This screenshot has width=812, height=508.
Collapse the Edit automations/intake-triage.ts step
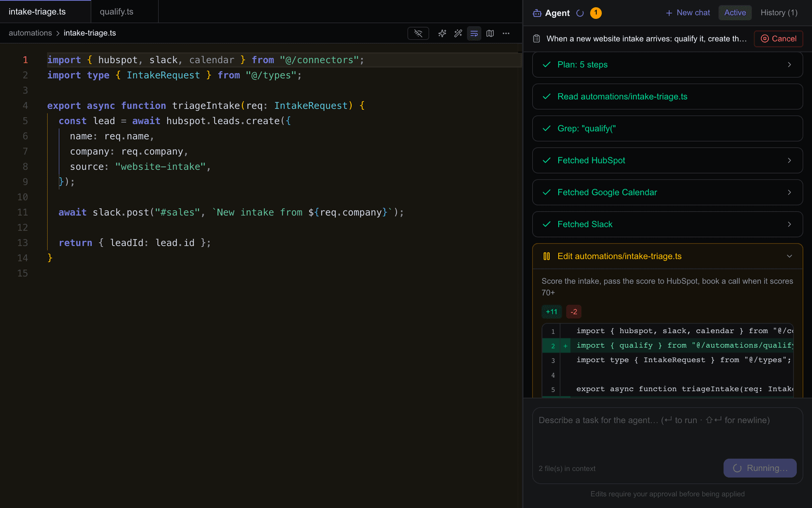[789, 257]
